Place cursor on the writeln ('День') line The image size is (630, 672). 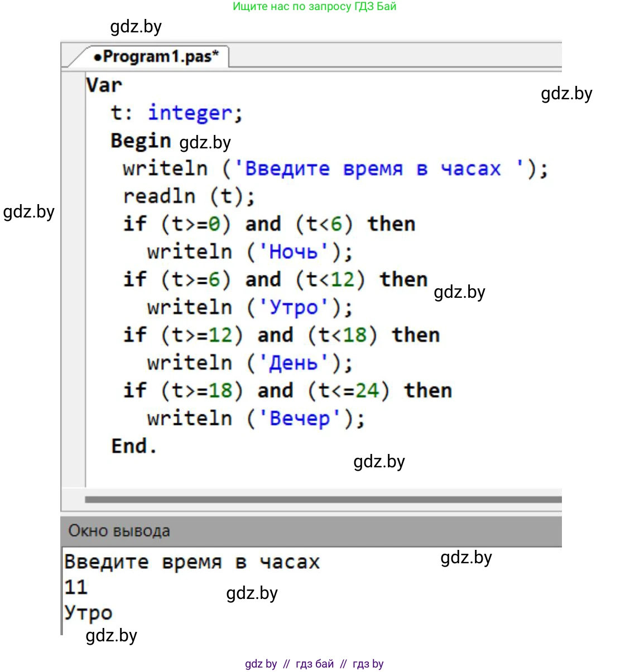(249, 363)
